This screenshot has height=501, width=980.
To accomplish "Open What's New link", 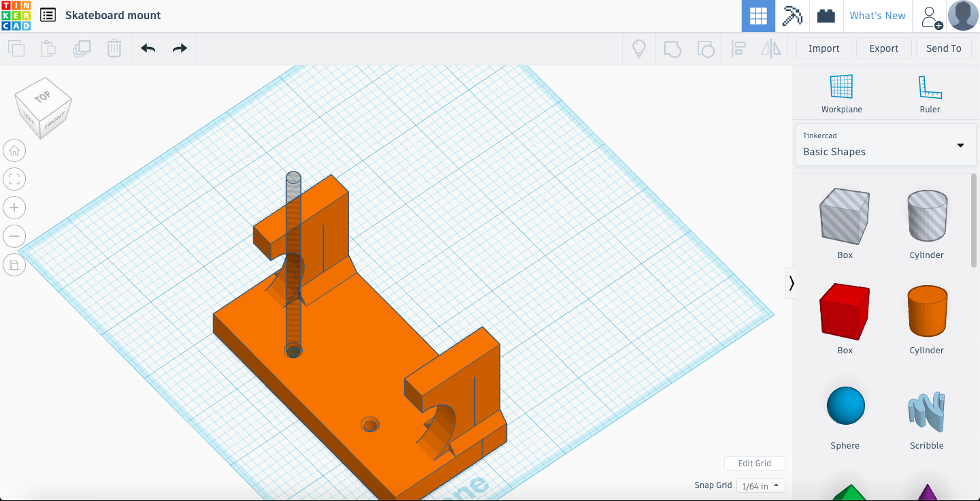I will pyautogui.click(x=877, y=16).
